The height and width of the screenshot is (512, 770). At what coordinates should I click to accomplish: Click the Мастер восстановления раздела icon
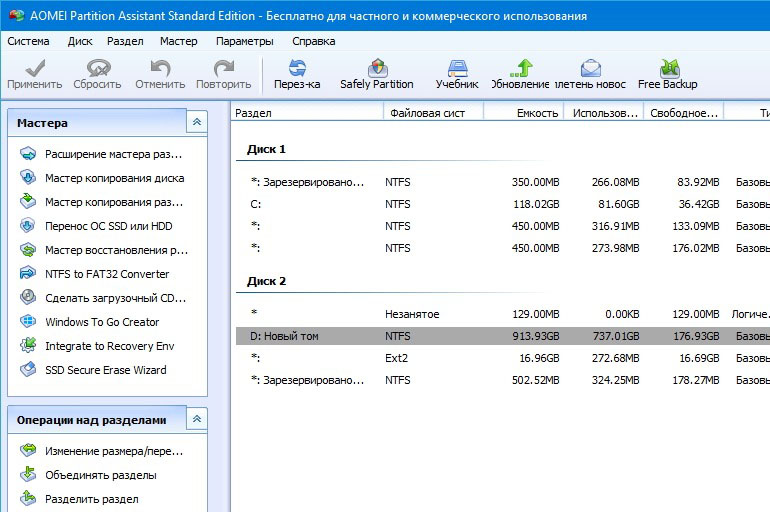click(x=28, y=249)
